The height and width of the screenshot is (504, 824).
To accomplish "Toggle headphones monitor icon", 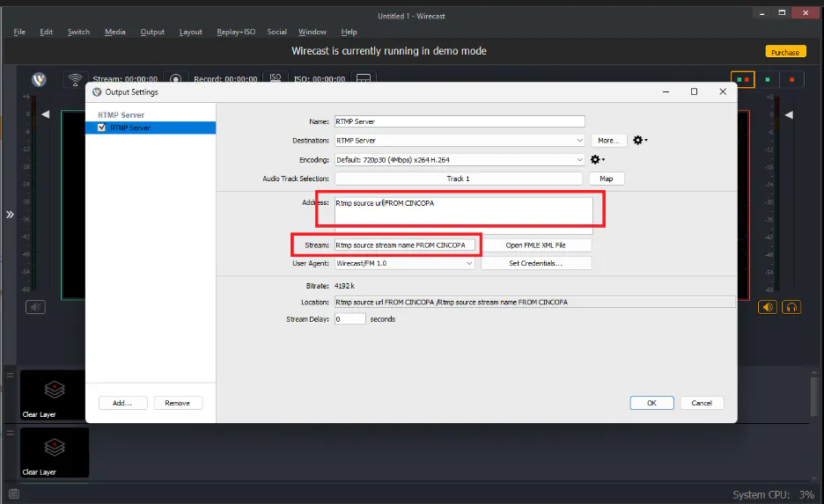I will tap(791, 307).
